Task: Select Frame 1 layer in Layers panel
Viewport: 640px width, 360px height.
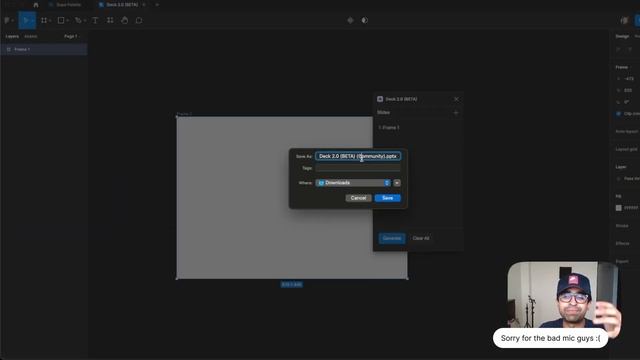Action: (x=44, y=49)
